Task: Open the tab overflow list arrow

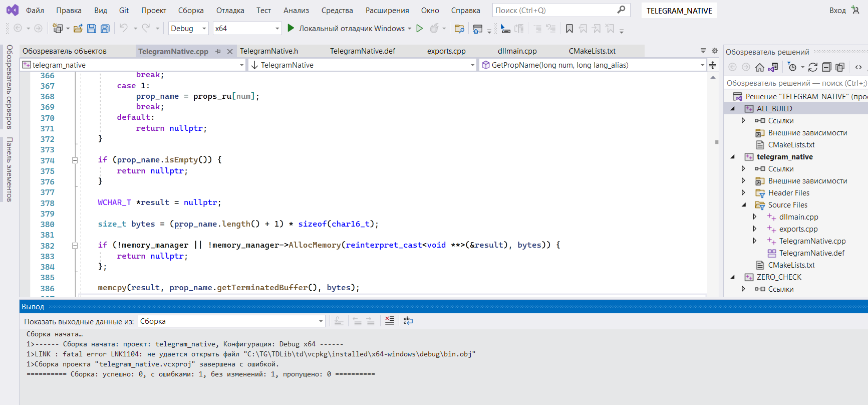Action: pyautogui.click(x=703, y=51)
